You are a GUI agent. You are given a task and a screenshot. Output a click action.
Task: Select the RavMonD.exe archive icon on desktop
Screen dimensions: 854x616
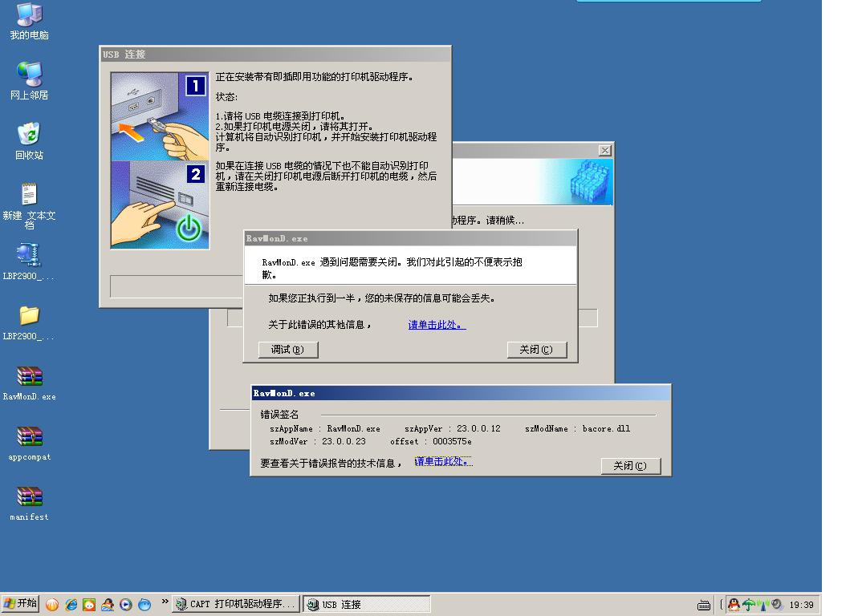[30, 383]
